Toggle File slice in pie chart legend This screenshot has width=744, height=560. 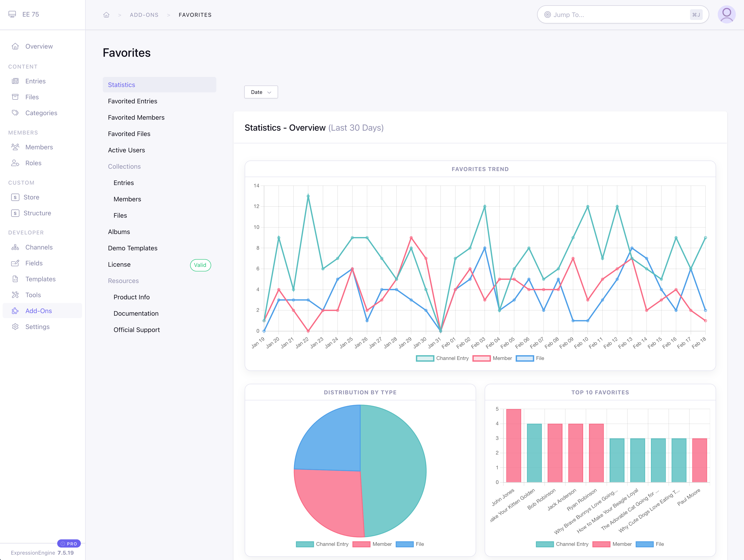point(405,544)
